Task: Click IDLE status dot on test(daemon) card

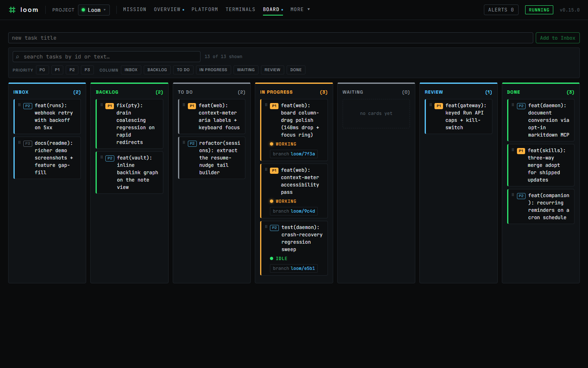Action: pos(272,258)
